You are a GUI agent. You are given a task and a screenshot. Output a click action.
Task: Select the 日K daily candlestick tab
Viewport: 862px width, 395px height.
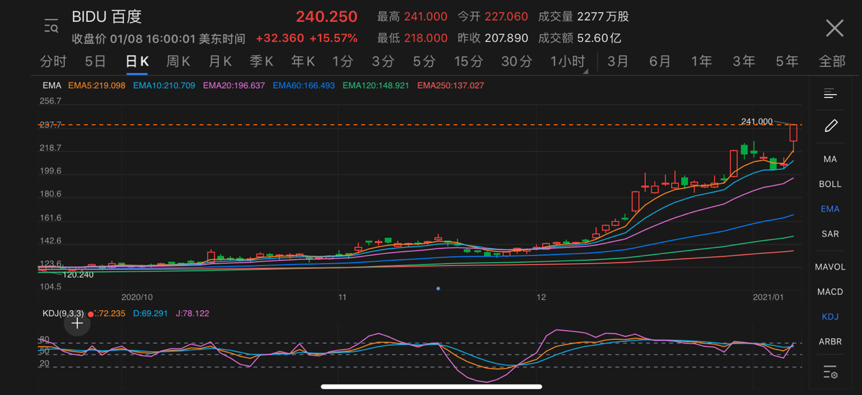137,62
